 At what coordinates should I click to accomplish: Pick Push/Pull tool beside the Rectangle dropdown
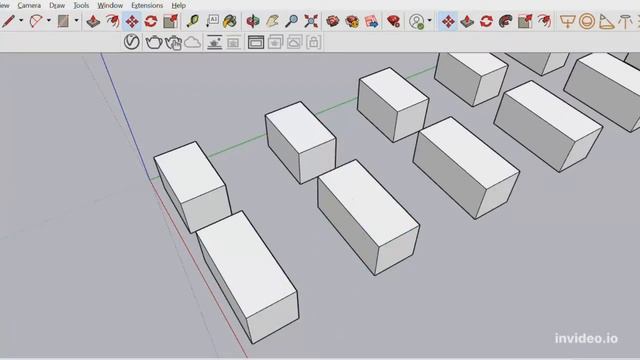point(93,21)
